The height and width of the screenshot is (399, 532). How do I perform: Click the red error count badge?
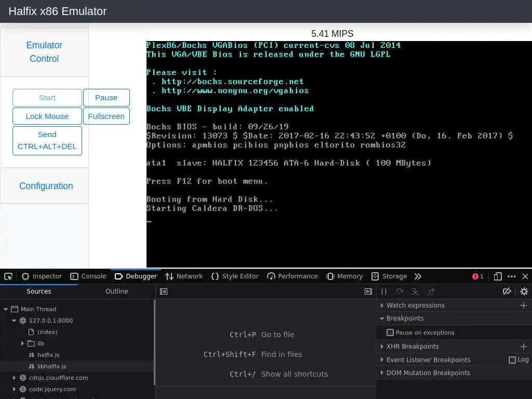click(478, 276)
